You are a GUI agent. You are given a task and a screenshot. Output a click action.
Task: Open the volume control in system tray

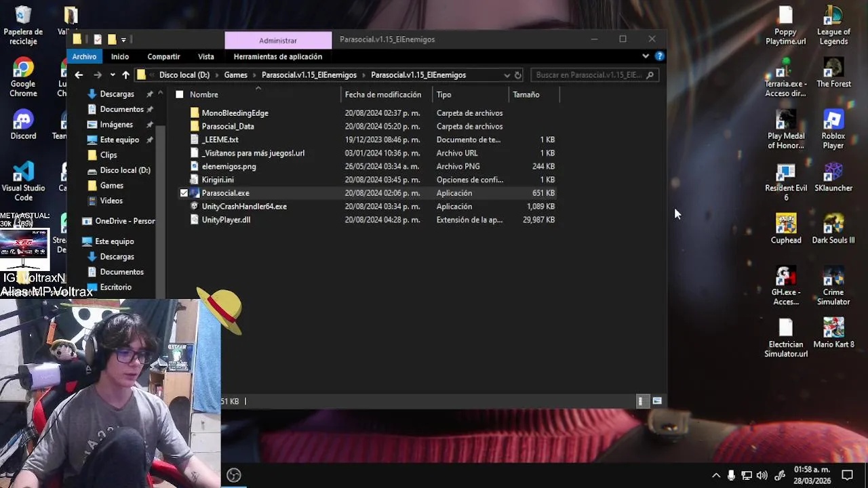pyautogui.click(x=762, y=476)
